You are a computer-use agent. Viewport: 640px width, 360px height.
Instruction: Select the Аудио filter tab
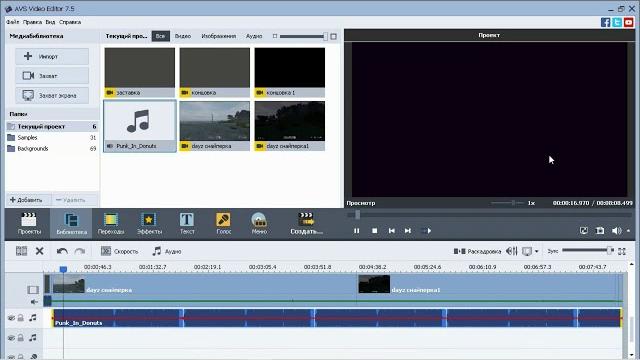tap(254, 36)
